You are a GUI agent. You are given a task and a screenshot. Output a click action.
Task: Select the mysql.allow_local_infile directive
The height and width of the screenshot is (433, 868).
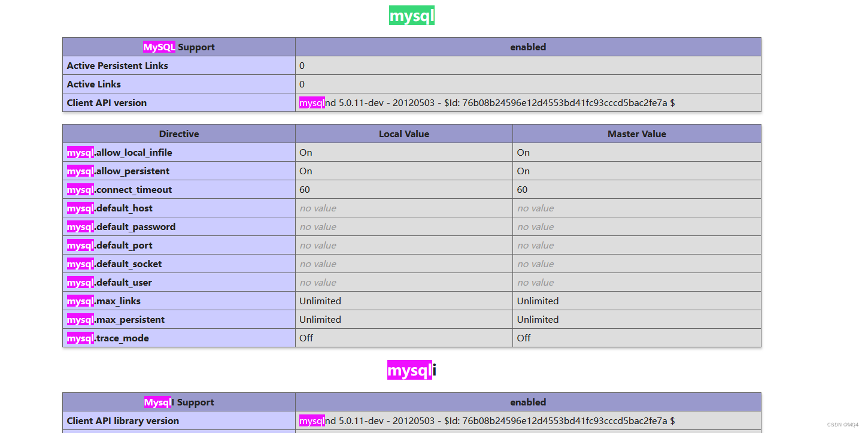tap(119, 152)
